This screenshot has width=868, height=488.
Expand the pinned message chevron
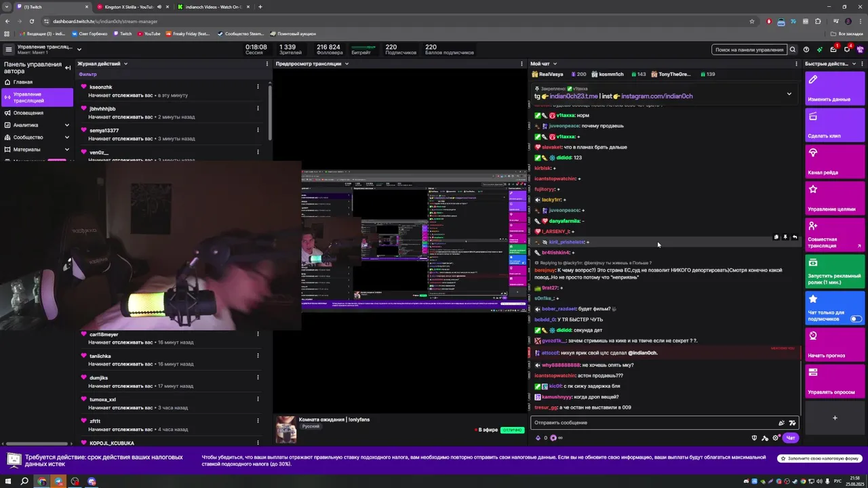[789, 94]
